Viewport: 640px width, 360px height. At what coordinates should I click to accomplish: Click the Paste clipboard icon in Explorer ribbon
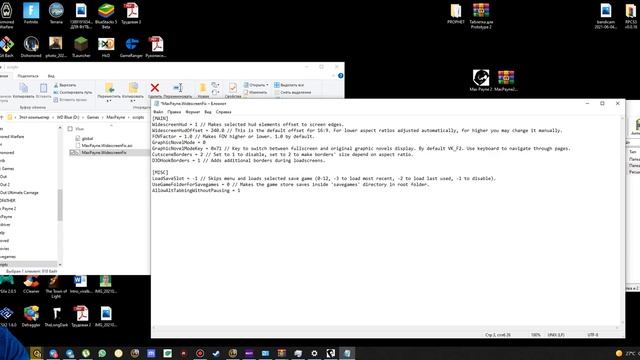pyautogui.click(x=43, y=88)
